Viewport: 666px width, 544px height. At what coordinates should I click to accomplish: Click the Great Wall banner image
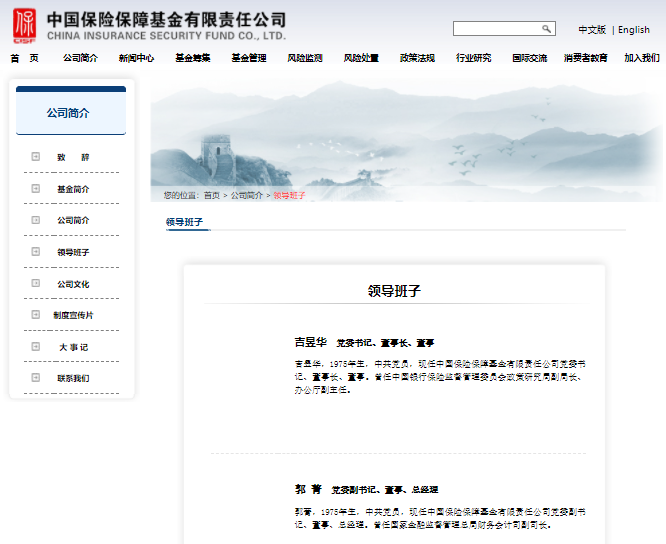406,140
